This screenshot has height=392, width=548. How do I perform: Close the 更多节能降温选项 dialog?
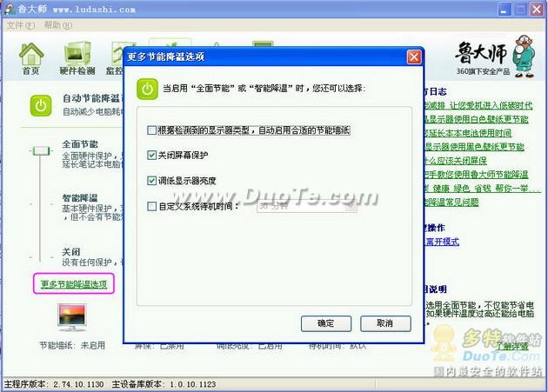point(414,56)
